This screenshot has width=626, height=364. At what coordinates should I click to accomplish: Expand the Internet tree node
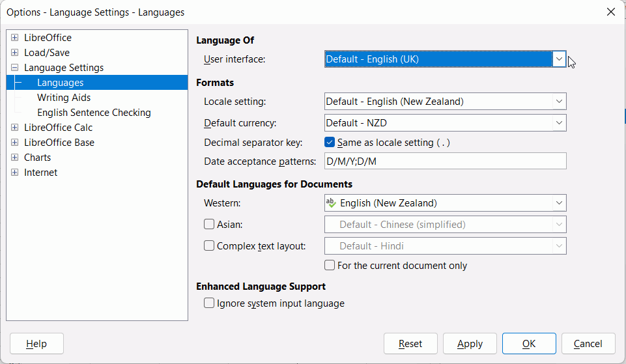[x=15, y=173]
